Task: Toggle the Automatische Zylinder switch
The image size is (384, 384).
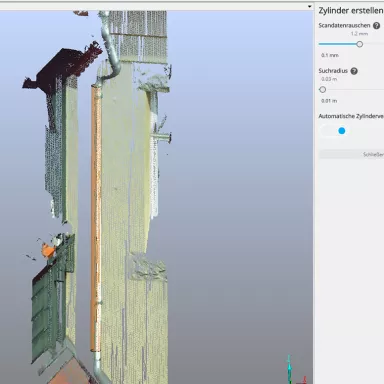Action: [x=334, y=131]
